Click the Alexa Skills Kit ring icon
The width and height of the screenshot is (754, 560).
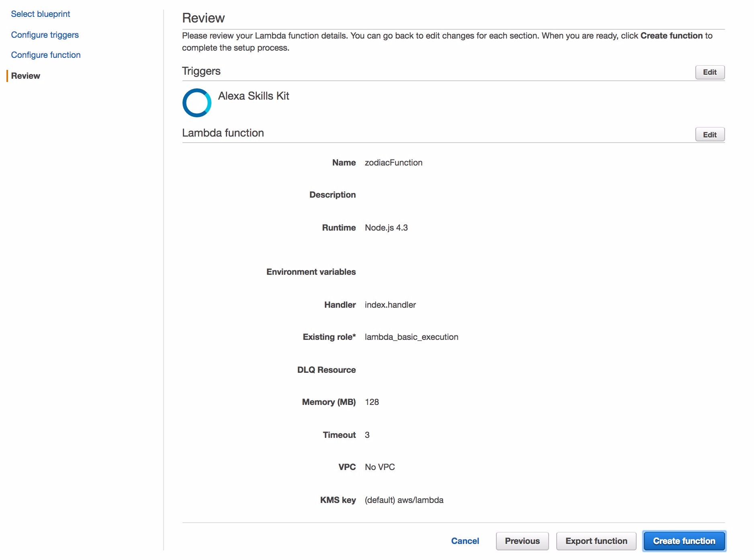pyautogui.click(x=197, y=103)
